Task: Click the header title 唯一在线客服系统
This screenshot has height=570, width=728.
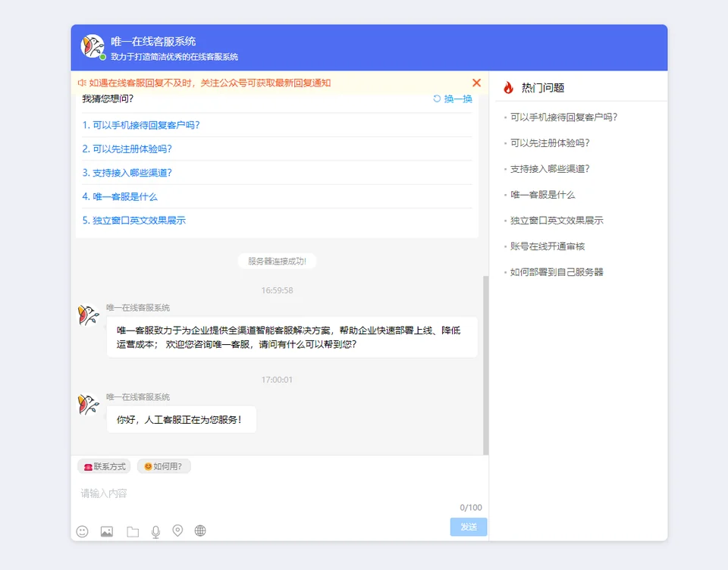Action: click(x=153, y=42)
